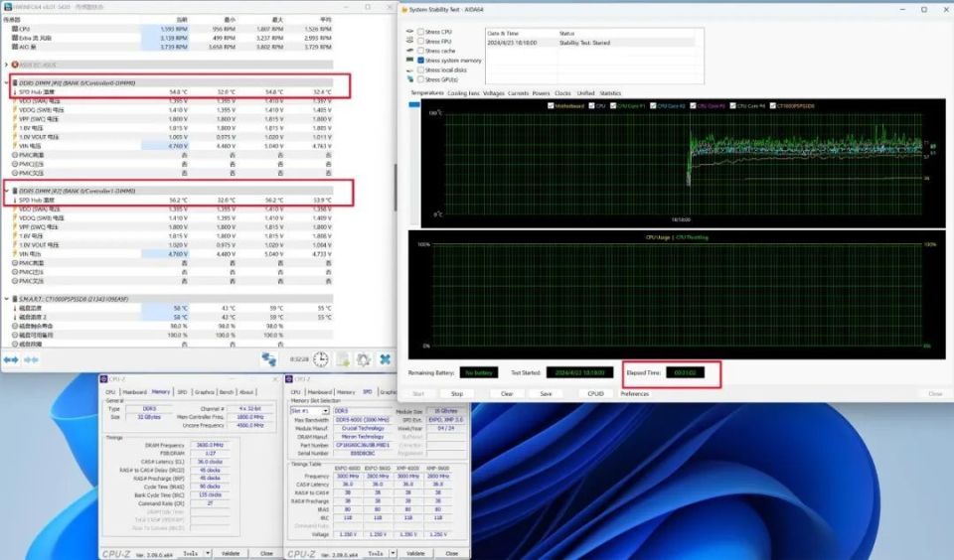Click the Close button in right CPU-Z window
Viewport: 954px width, 560px height.
coord(451,553)
